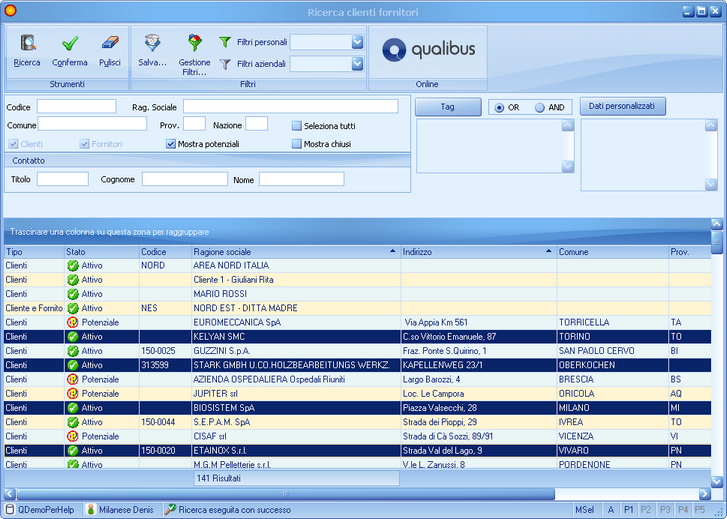This screenshot has height=519, width=727.
Task: Click the Salva filter icon
Action: (x=152, y=43)
